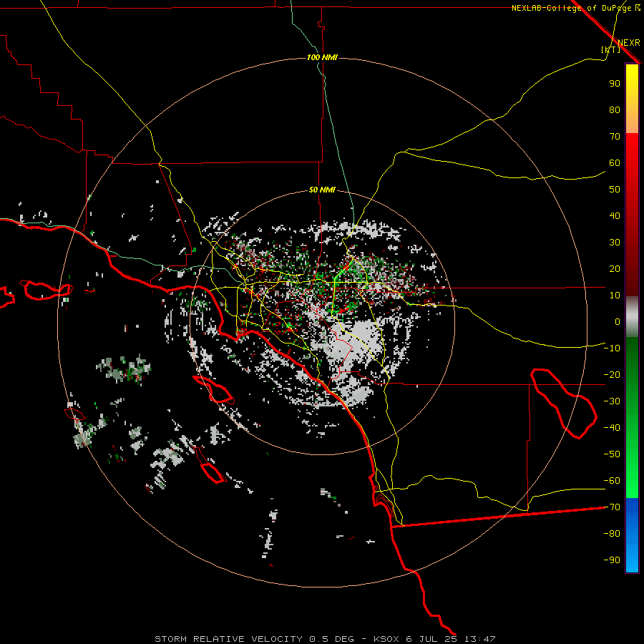This screenshot has width=644, height=644.
Task: Click the gray zero-velocity segment of the color bar
Action: tap(632, 317)
